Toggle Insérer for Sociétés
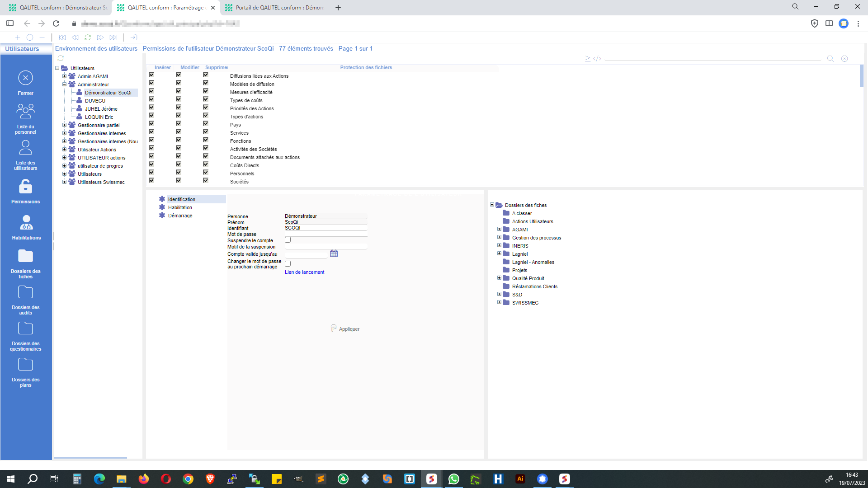 [x=151, y=181]
